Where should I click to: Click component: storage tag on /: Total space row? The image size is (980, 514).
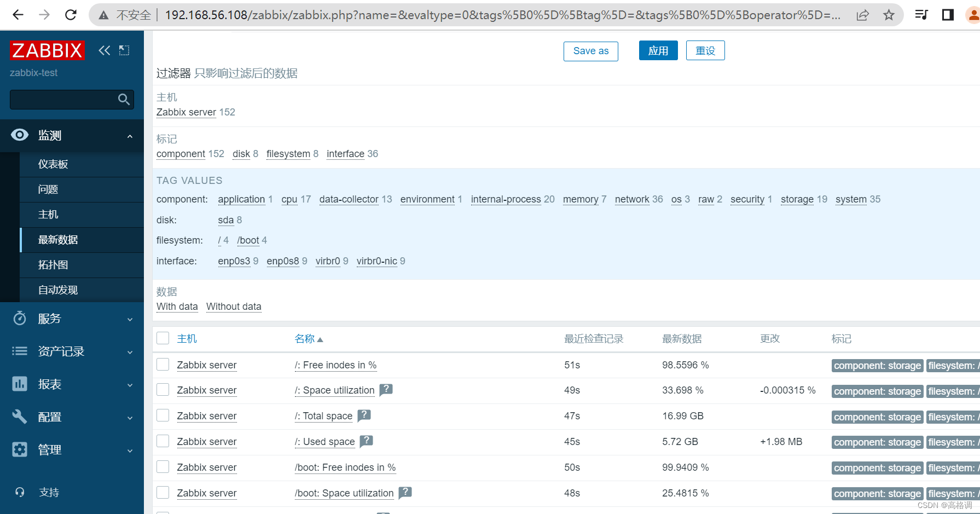tap(877, 417)
